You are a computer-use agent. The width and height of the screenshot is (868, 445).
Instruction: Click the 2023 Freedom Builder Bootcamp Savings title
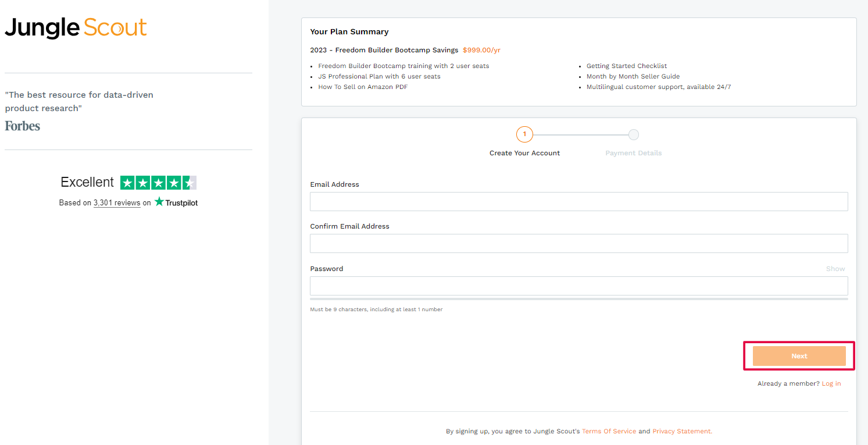point(384,50)
